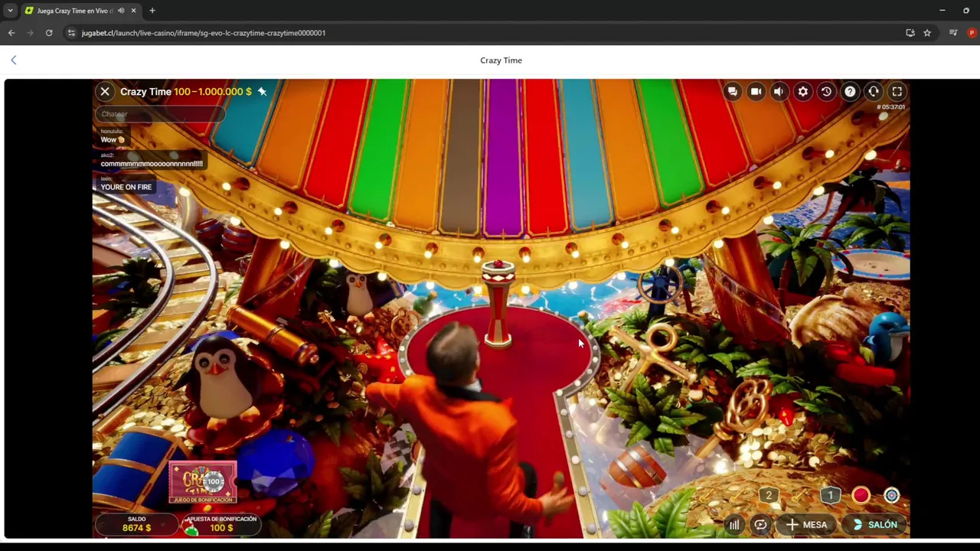
Task: Mute tab via speaker icon on tab
Action: click(121, 11)
